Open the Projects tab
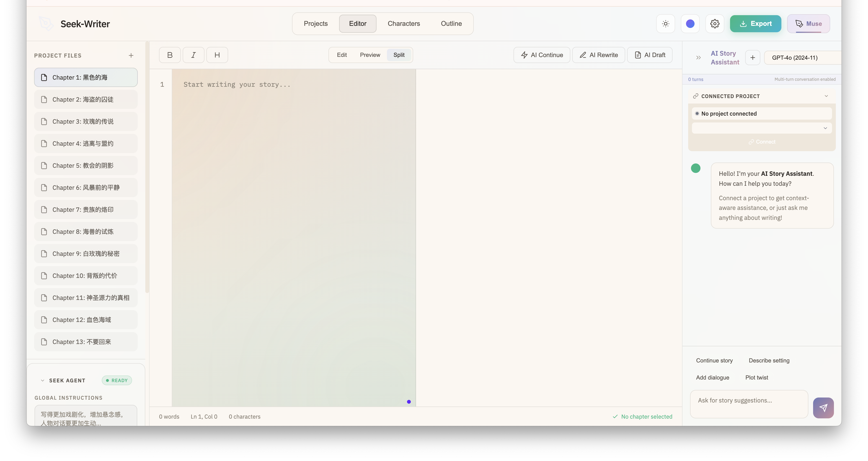The image size is (868, 461). point(315,24)
